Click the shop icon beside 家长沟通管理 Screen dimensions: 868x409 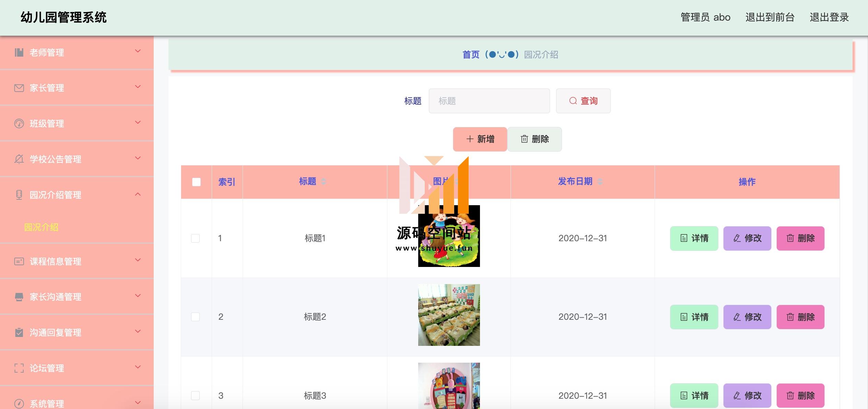pos(19,297)
